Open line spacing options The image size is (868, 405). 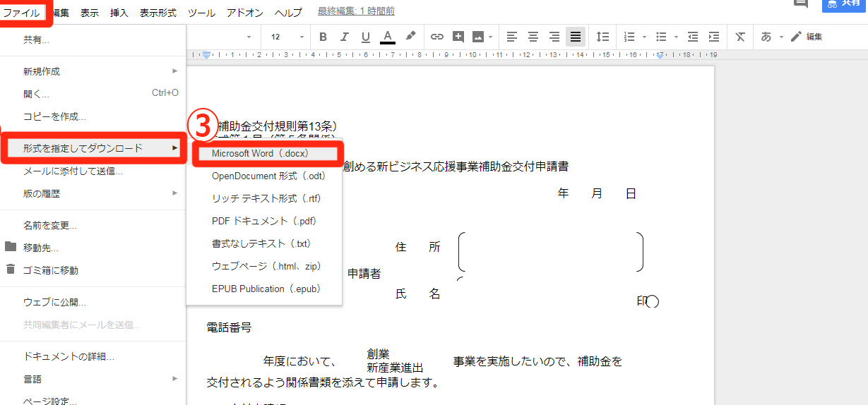(x=602, y=37)
